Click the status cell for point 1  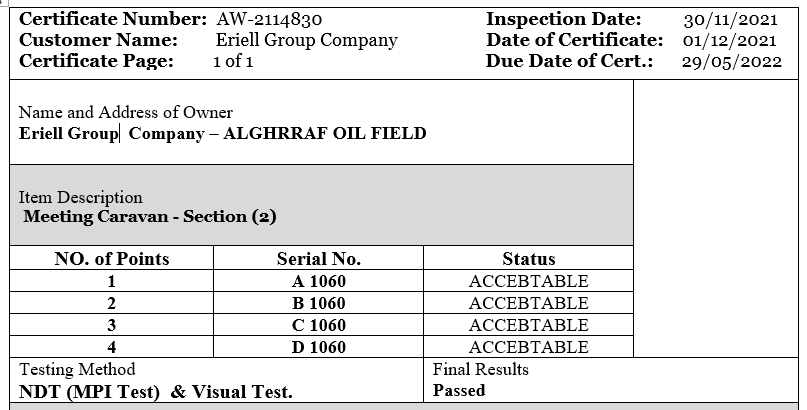529,281
